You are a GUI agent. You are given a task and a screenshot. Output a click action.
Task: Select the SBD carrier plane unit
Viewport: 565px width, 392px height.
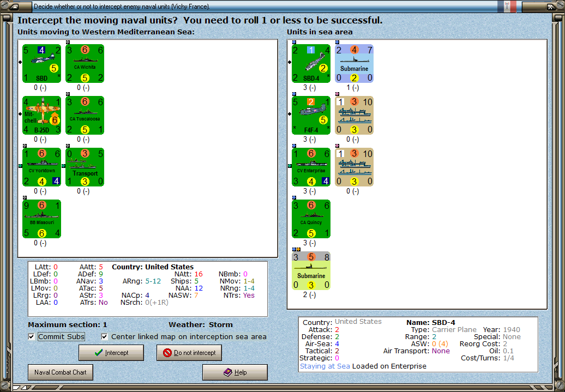(41, 63)
